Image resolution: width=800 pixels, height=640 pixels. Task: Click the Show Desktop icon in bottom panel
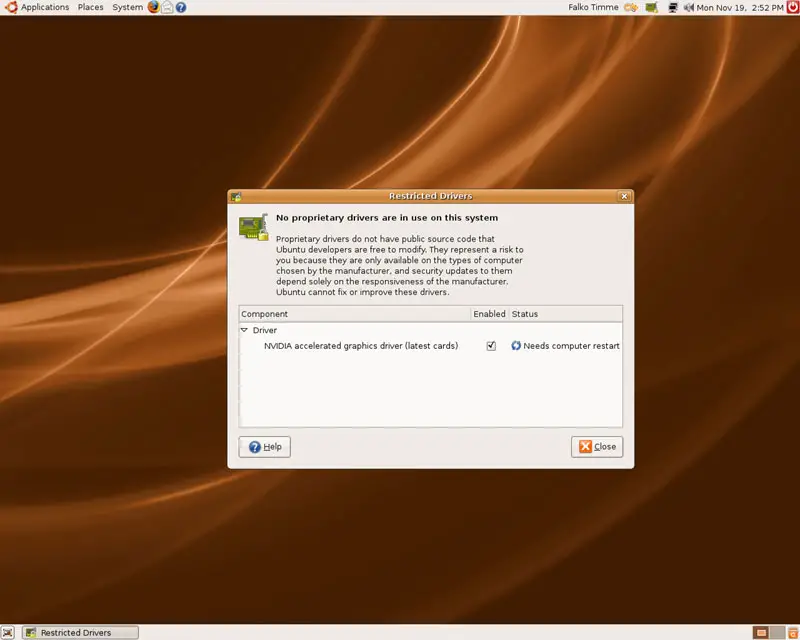click(x=8, y=632)
